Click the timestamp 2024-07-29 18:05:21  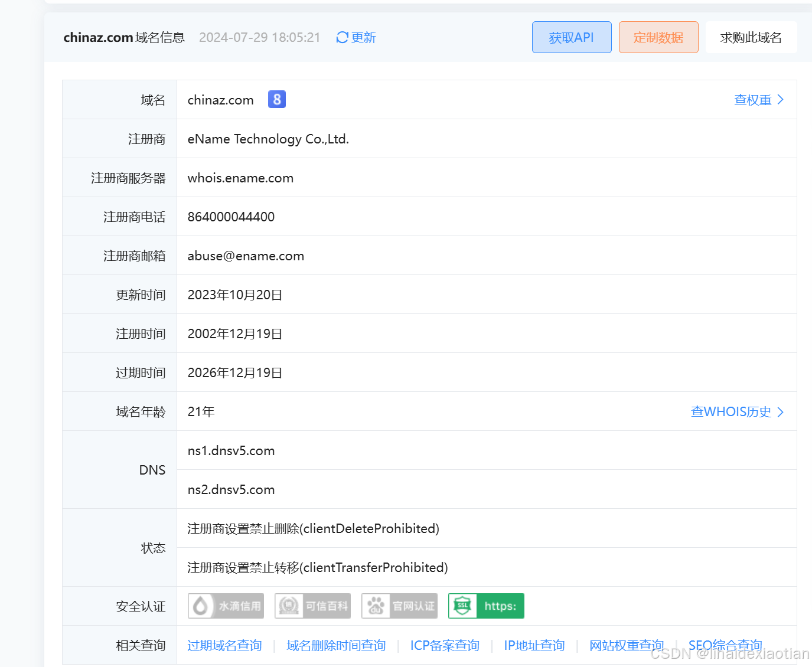[x=260, y=37]
